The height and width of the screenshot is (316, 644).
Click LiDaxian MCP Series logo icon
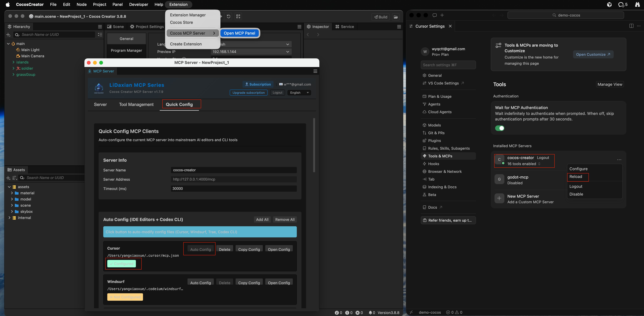point(99,88)
